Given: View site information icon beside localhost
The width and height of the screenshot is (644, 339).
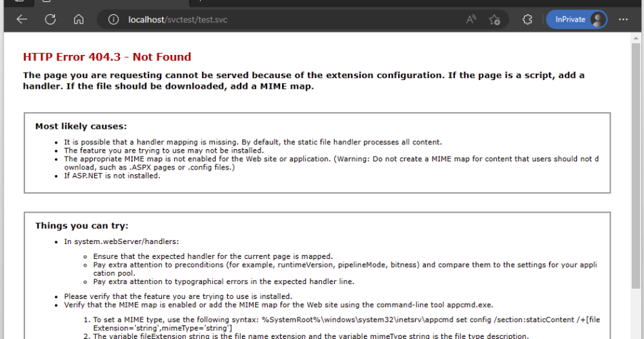Looking at the screenshot, I should (x=114, y=20).
